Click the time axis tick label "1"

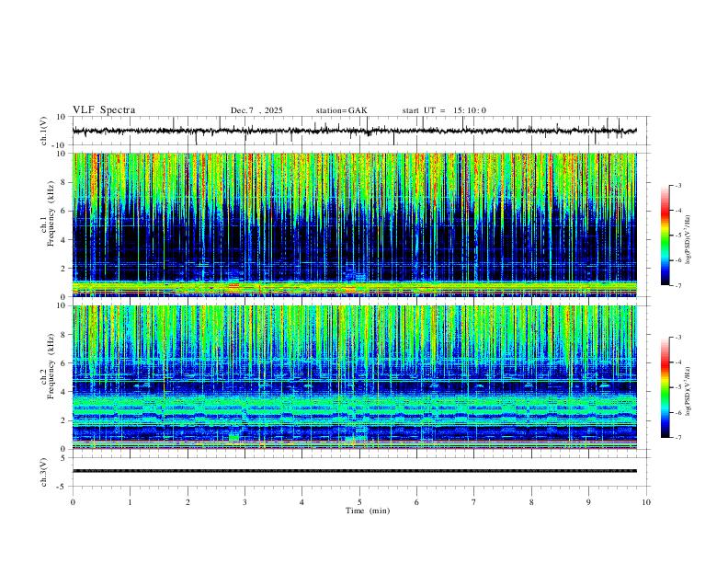[x=130, y=502]
